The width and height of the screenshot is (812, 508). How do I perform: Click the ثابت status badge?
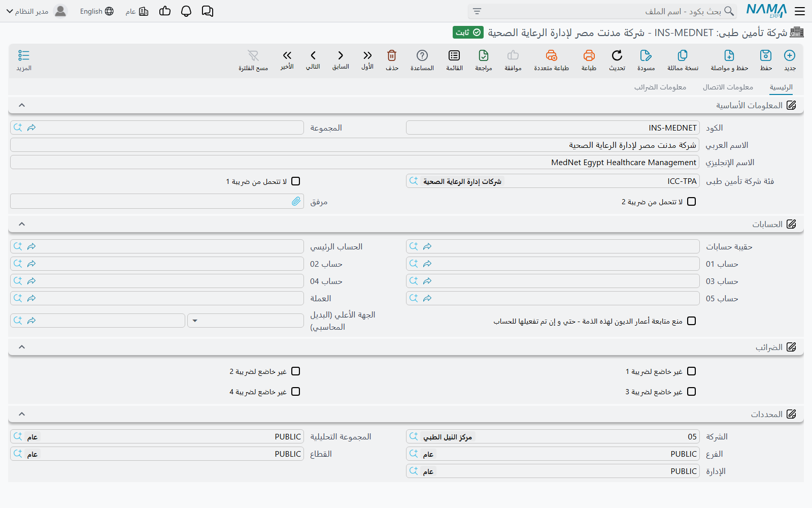(x=468, y=33)
